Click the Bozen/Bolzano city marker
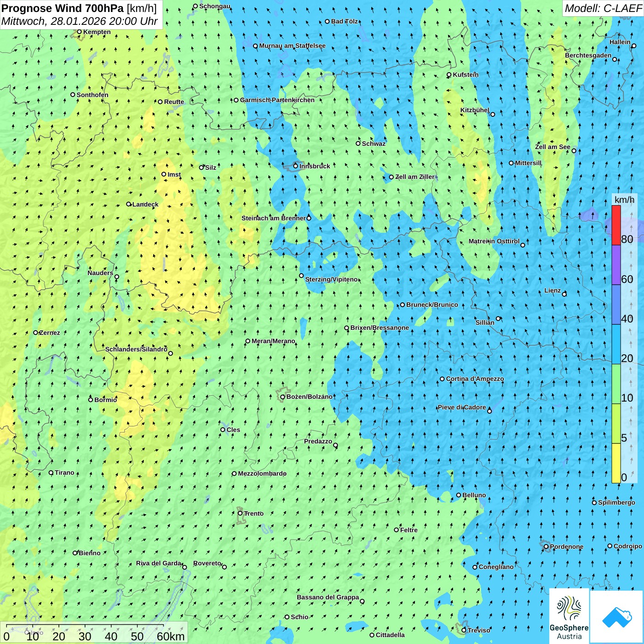The image size is (644, 644). coord(283,397)
